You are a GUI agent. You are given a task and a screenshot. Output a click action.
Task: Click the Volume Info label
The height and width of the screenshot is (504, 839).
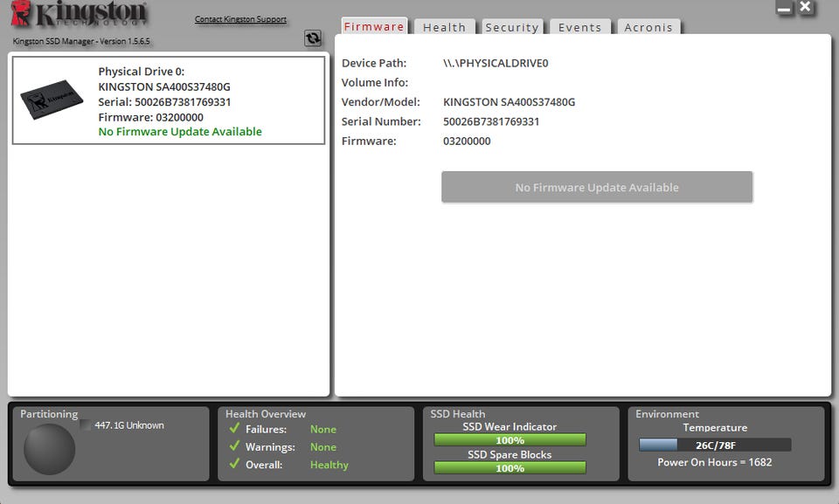(x=375, y=82)
